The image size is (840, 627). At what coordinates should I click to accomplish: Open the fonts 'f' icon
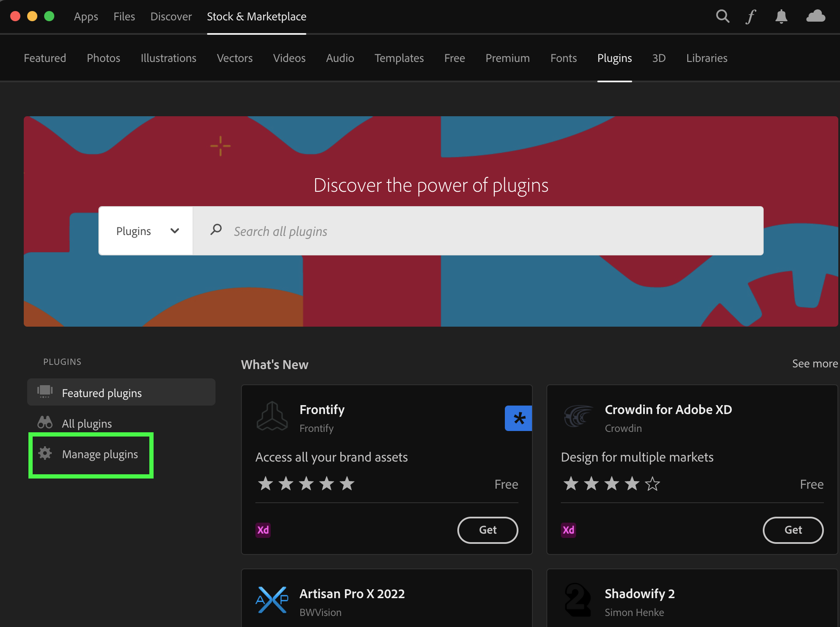[x=750, y=17]
